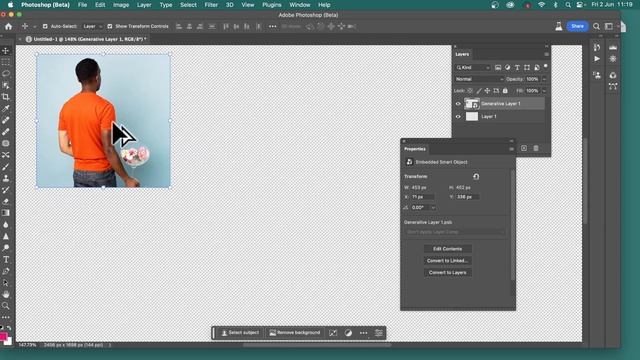Select the Horizontal Type tool
640x360 pixels.
pyautogui.click(x=6, y=260)
